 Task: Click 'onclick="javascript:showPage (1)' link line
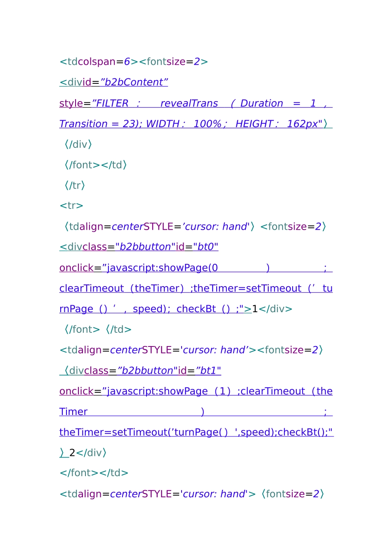(x=196, y=391)
